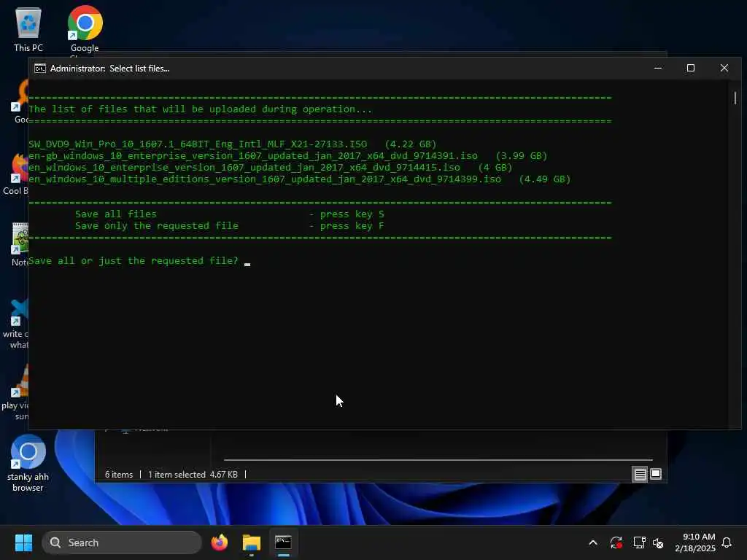
Task: Click '6 items' in Explorer status bar
Action: click(x=119, y=475)
